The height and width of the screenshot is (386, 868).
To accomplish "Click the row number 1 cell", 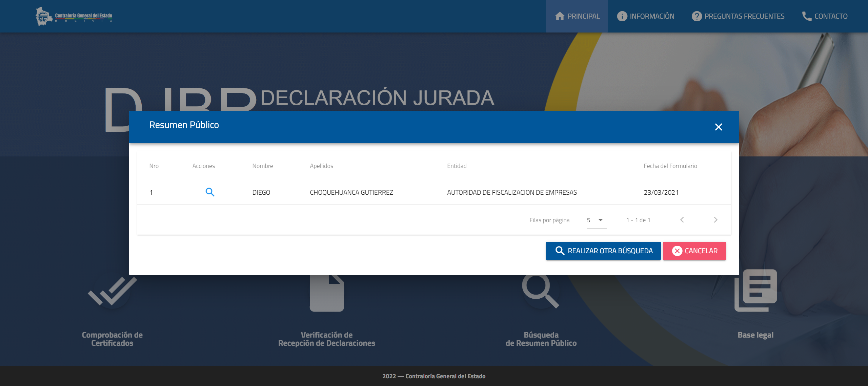I will (x=151, y=192).
